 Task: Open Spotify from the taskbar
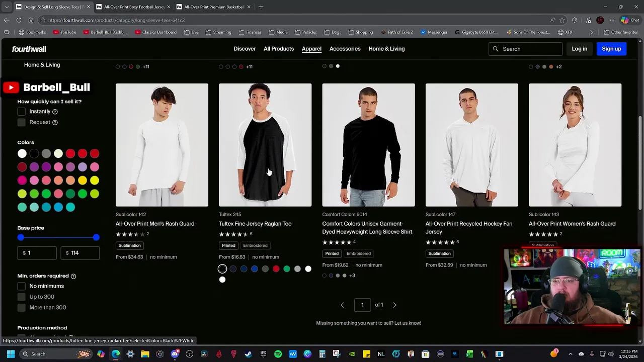click(x=278, y=354)
